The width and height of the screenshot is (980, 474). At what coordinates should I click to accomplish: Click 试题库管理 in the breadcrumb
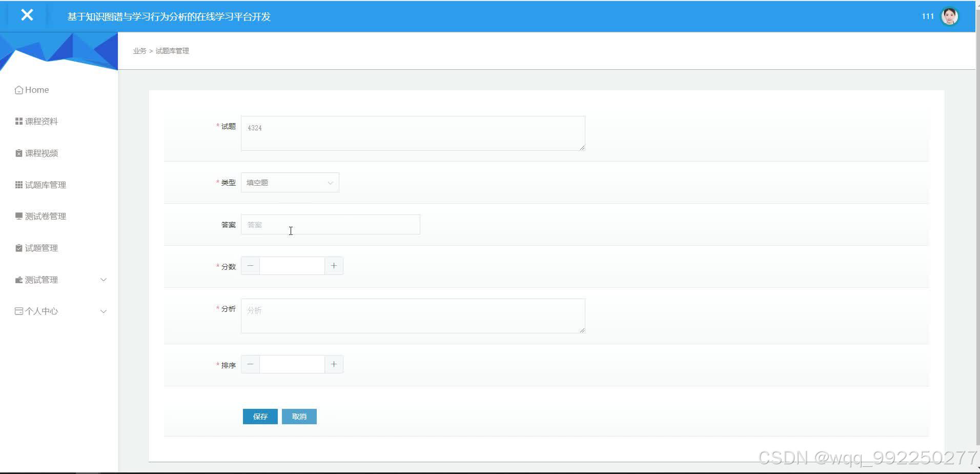172,51
